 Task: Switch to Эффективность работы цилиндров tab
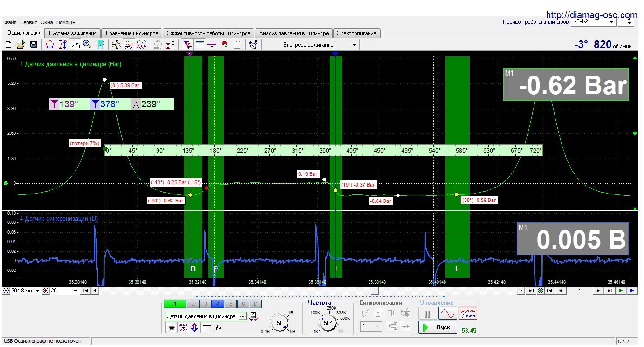(209, 33)
